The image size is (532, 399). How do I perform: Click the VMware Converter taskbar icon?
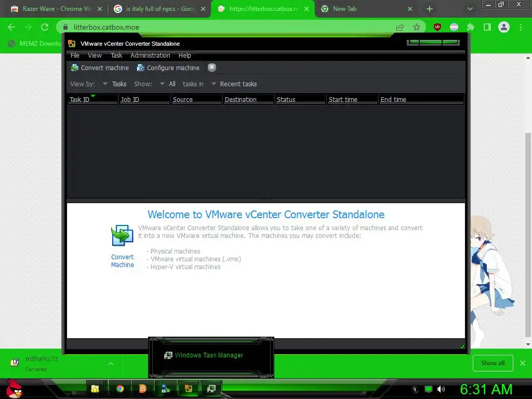click(x=188, y=389)
